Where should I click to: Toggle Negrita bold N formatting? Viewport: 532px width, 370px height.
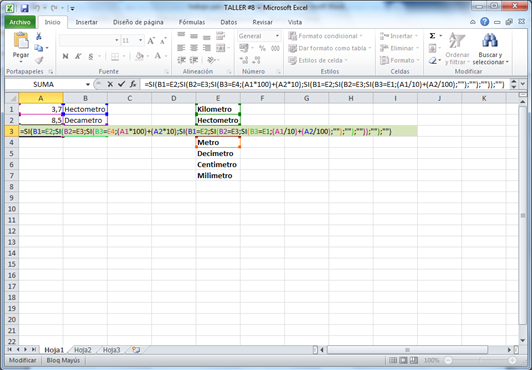[x=65, y=57]
